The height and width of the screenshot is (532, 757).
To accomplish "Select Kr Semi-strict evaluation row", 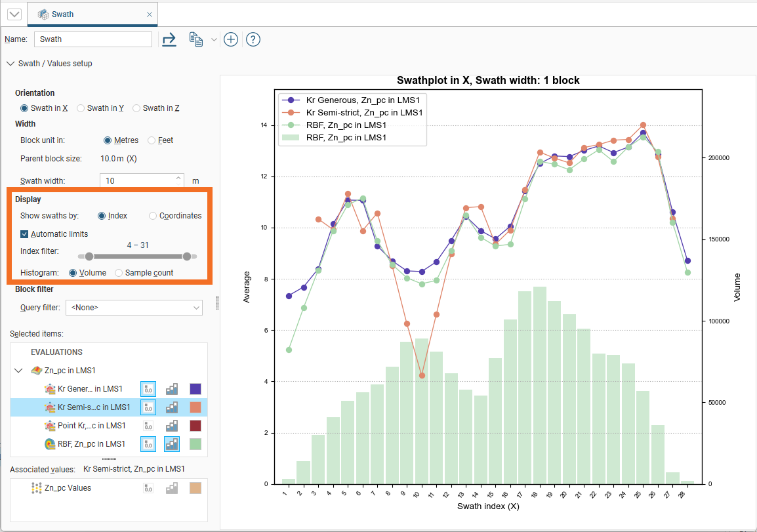I will click(x=93, y=407).
